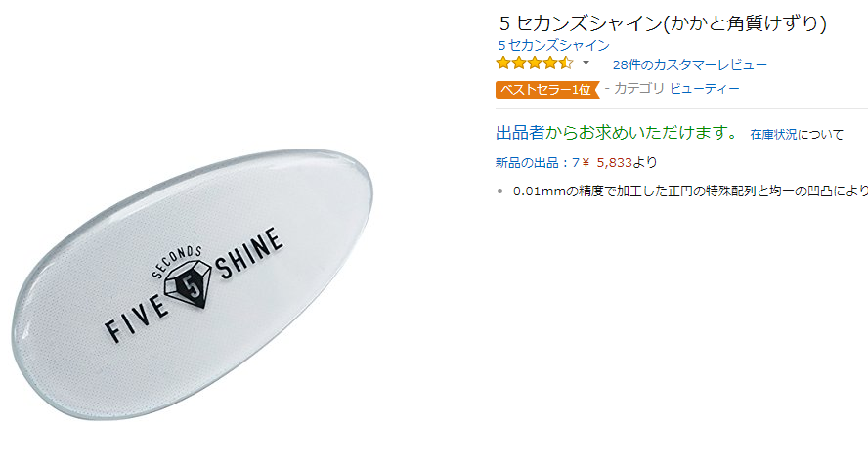Open the 在庫状況 stock status link
The width and height of the screenshot is (868, 468).
coord(773,135)
